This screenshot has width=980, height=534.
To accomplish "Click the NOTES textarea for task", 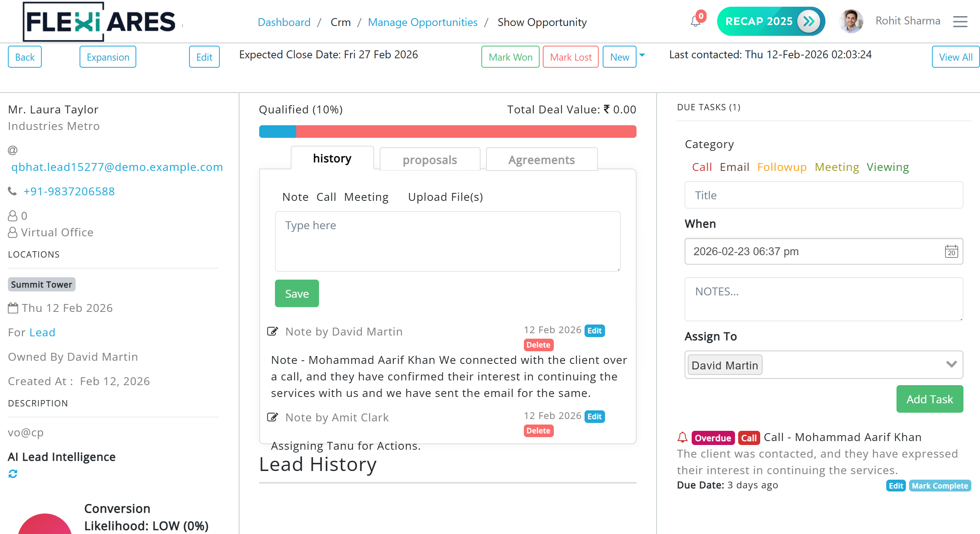I will [824, 299].
